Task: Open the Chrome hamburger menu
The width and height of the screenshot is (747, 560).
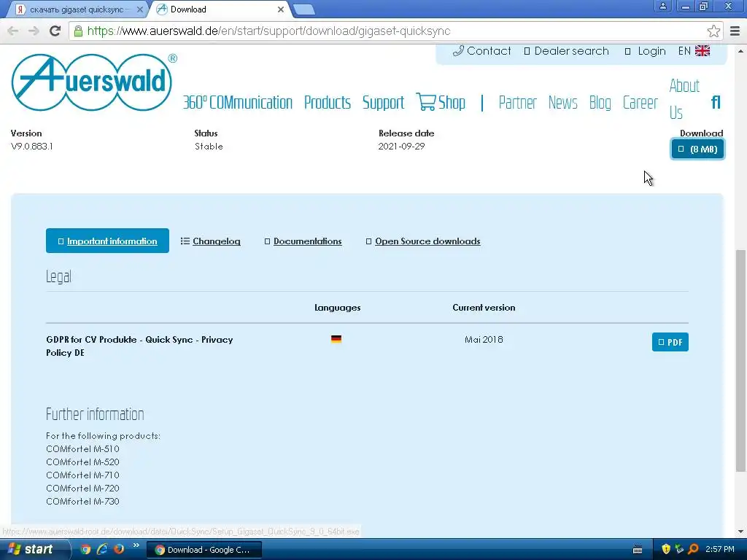Action: pos(735,31)
